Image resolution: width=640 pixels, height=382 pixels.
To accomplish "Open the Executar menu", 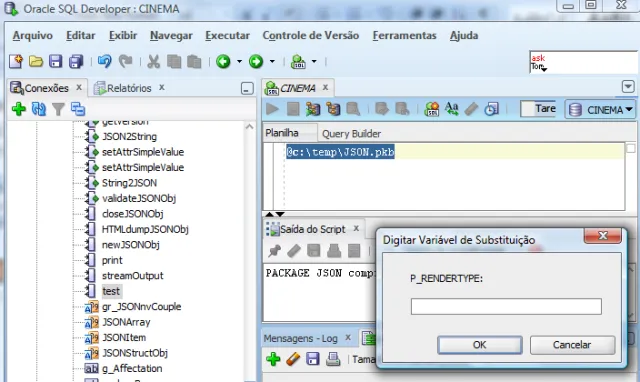I will pos(227,36).
